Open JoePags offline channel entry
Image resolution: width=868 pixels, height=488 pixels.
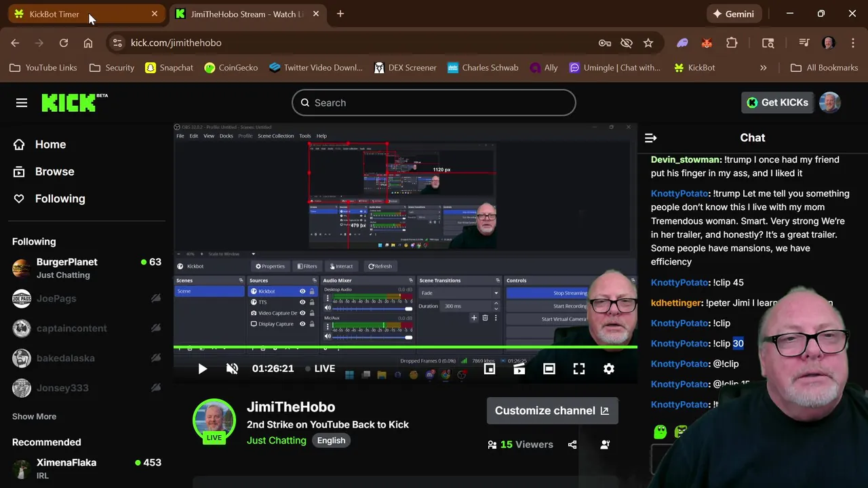point(87,298)
